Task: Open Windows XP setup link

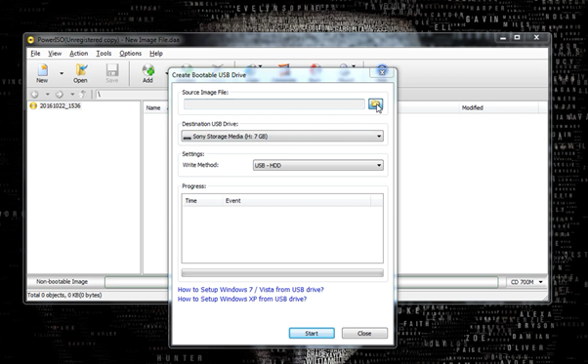Action: tap(242, 299)
